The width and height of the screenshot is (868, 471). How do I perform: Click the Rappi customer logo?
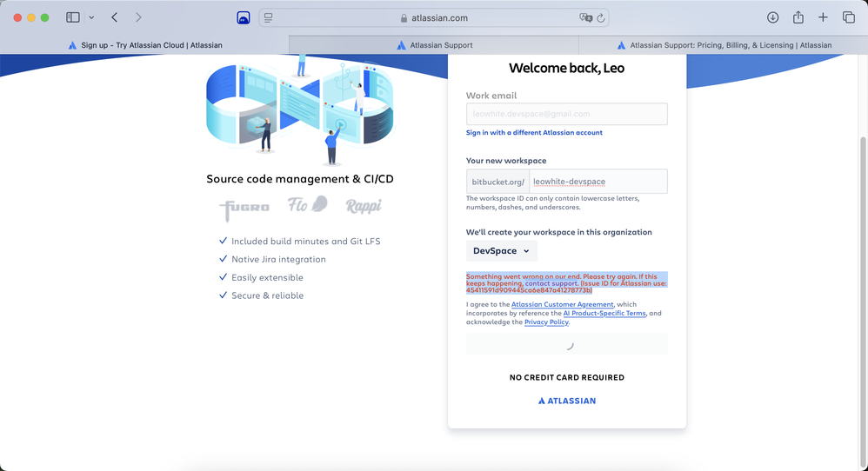(x=364, y=206)
